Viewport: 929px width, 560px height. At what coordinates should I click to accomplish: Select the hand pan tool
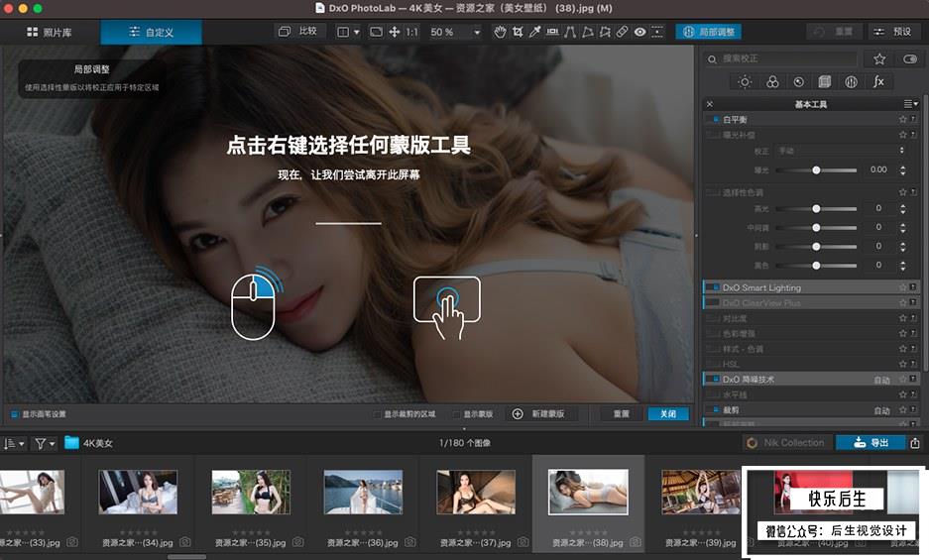pyautogui.click(x=500, y=32)
